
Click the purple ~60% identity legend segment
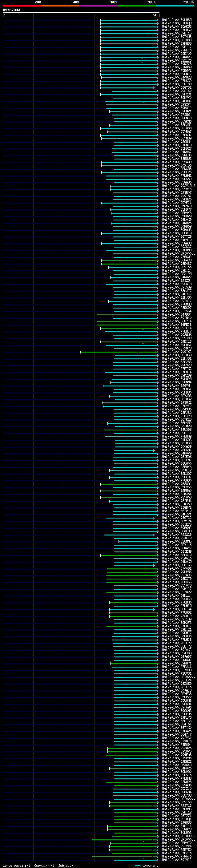[98, 6]
